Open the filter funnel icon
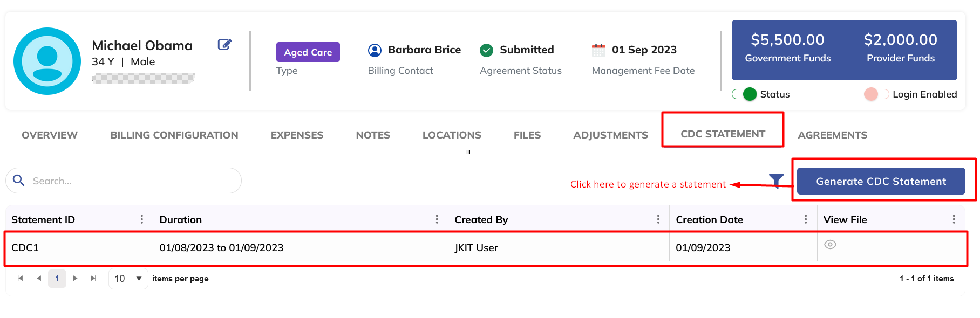Viewport: 980px width, 318px height. [x=776, y=181]
